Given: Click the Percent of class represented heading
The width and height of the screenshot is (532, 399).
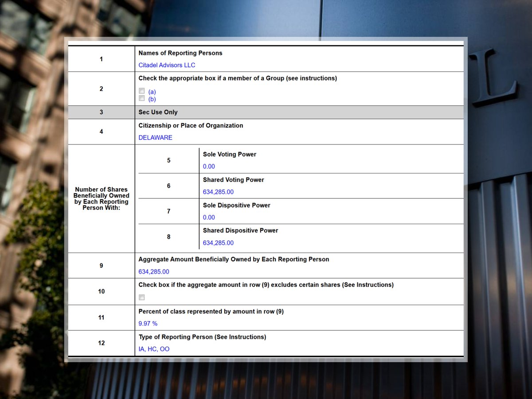Looking at the screenshot, I should 211,312.
